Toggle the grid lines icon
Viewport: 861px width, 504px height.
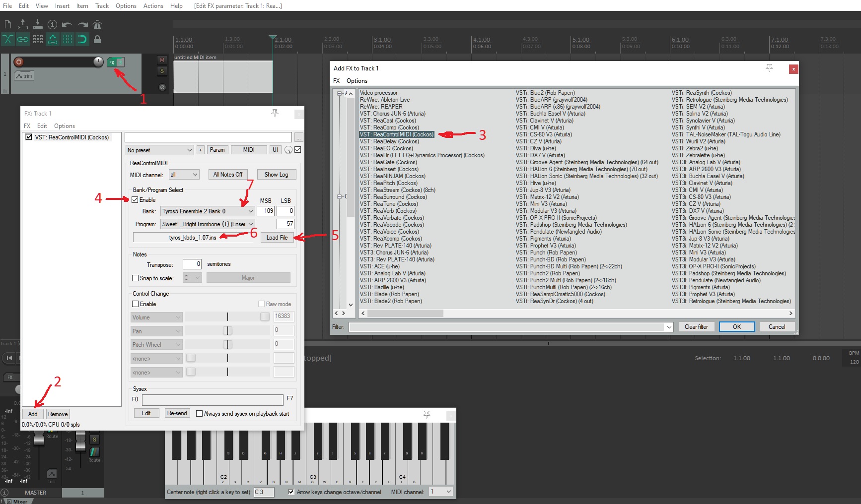(68, 39)
